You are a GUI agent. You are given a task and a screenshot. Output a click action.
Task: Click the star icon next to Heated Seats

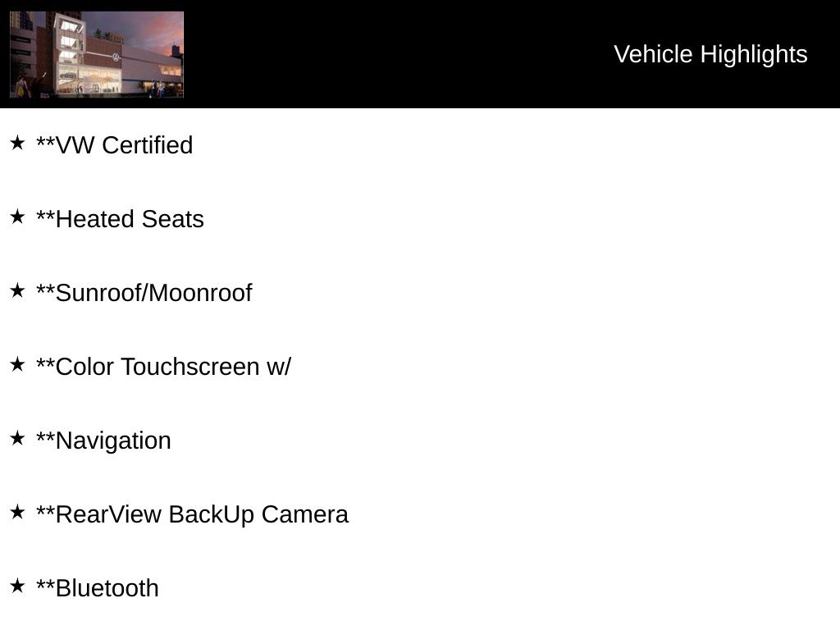coord(17,217)
